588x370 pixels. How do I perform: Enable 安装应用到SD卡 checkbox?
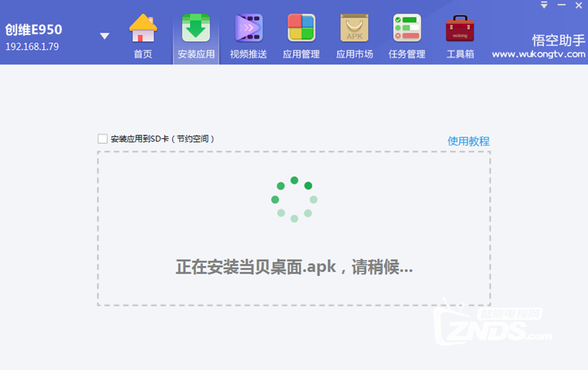[102, 139]
